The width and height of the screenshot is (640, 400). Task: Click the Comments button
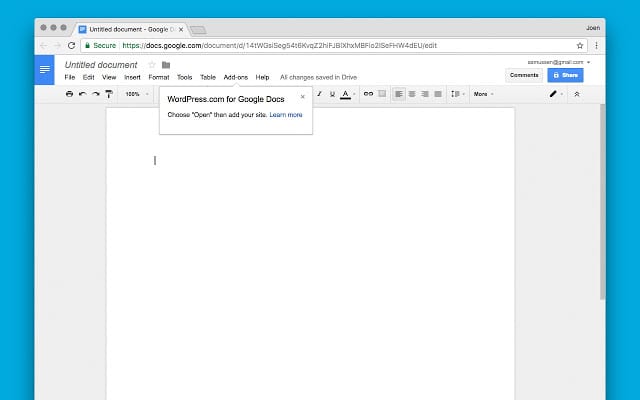coord(524,75)
